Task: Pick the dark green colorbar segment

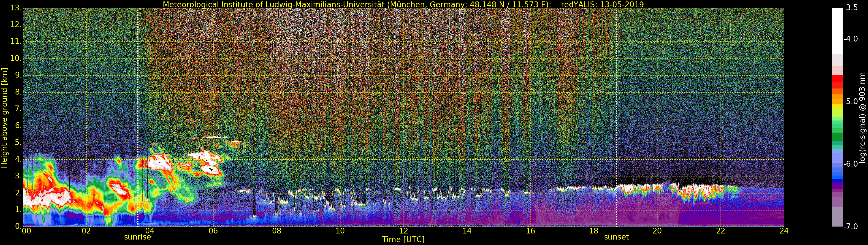Action: pos(837,137)
